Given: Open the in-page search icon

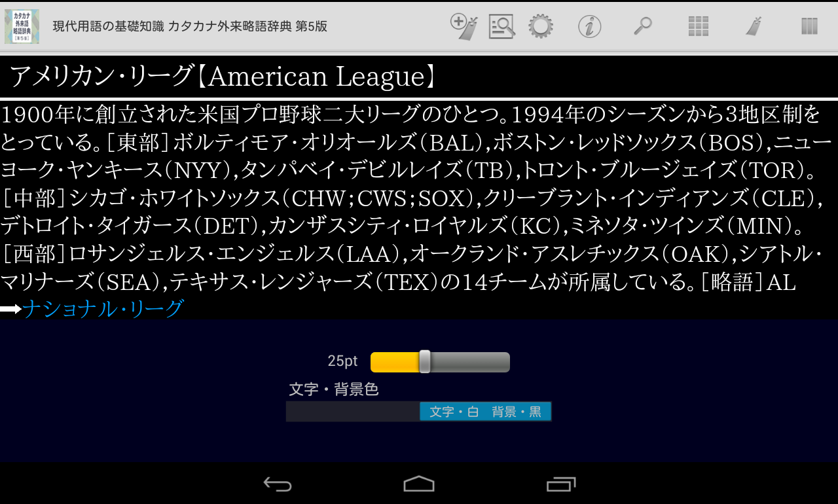Looking at the screenshot, I should click(x=501, y=27).
